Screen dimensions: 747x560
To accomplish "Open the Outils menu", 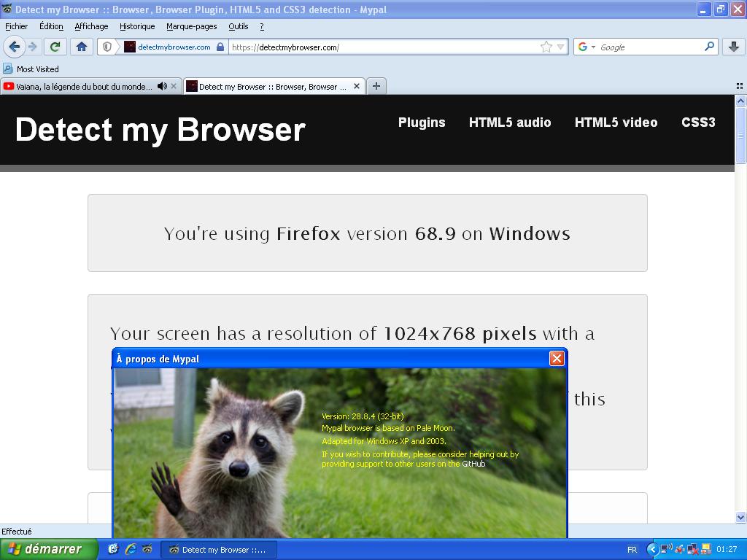I will point(239,26).
